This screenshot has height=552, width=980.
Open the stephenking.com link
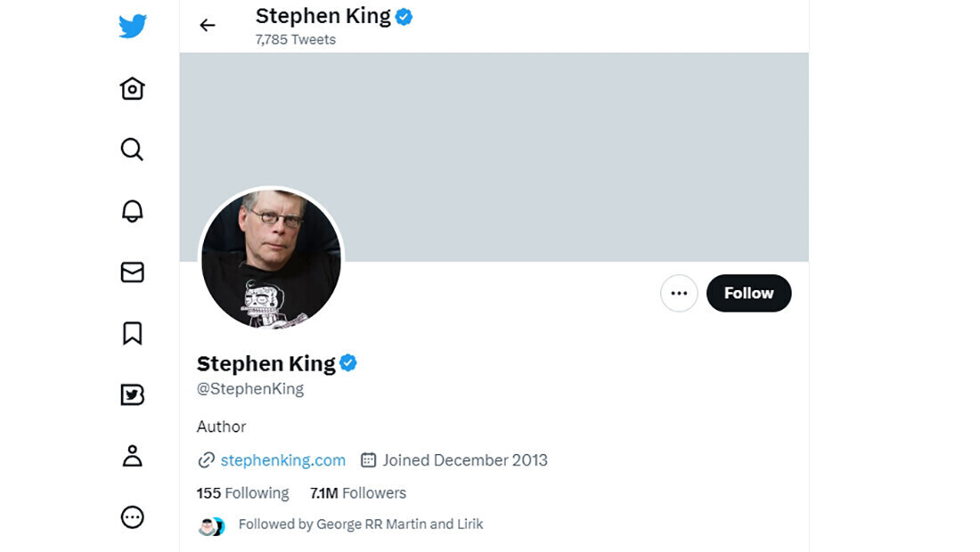click(x=282, y=460)
